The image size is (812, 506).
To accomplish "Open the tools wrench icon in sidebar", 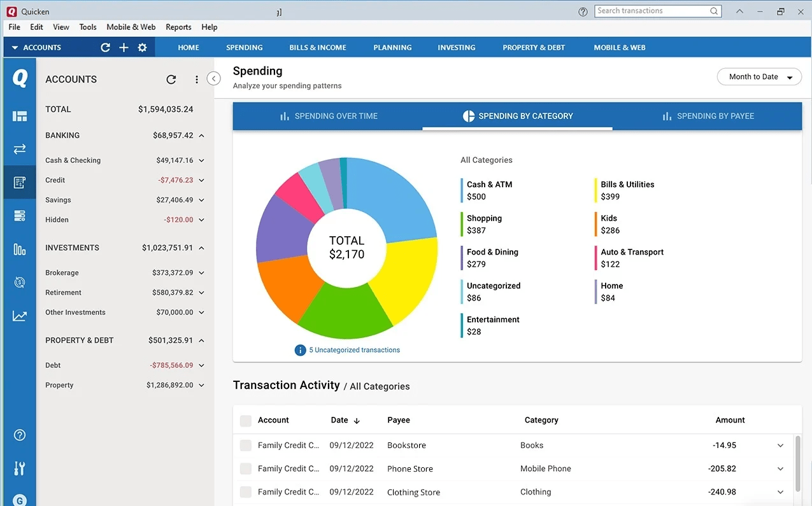I will pos(20,469).
